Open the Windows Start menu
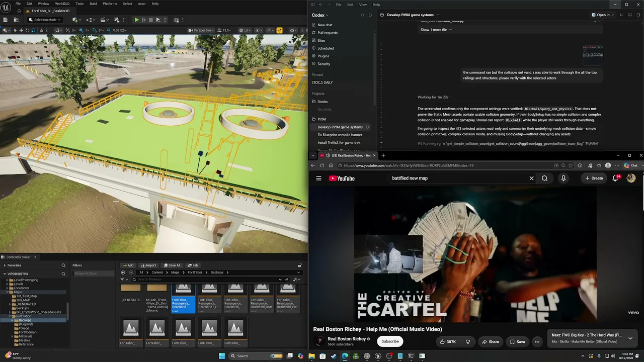 point(222,356)
